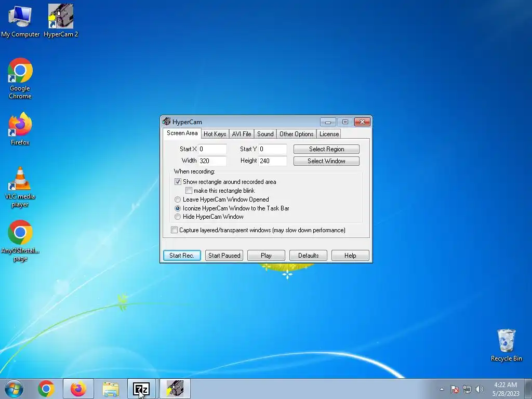Image resolution: width=532 pixels, height=399 pixels.
Task: Open the Sound tab
Action: 265,134
